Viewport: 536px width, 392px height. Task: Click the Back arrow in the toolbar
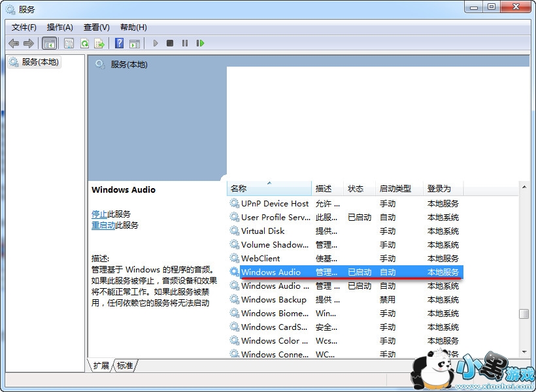pos(14,43)
